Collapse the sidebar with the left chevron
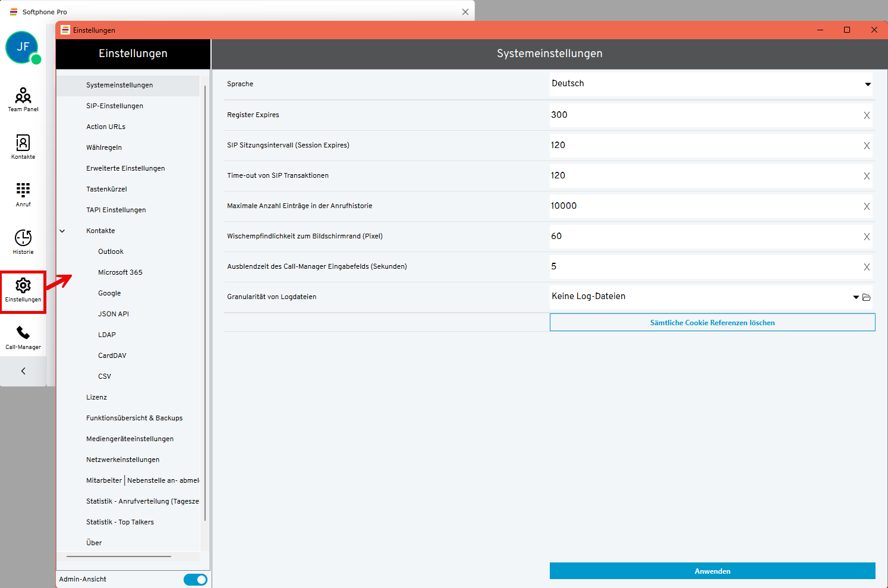Screen dimensions: 888x588 [23, 371]
